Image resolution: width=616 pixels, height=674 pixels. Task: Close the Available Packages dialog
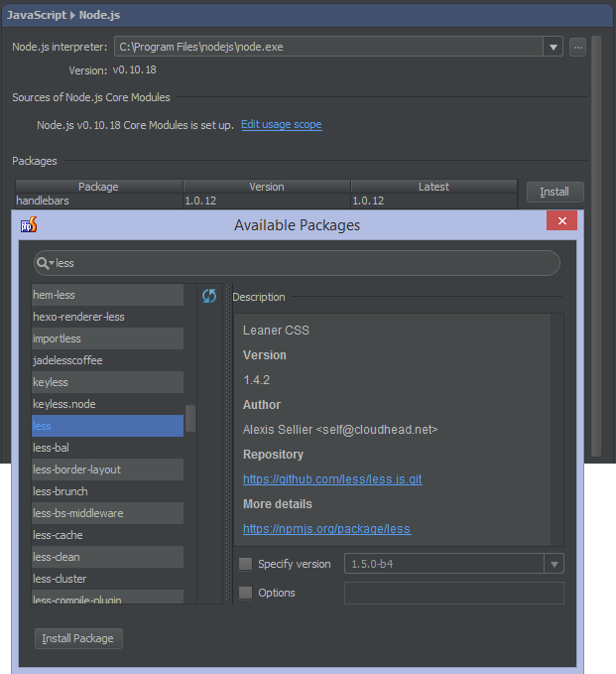coord(561,221)
